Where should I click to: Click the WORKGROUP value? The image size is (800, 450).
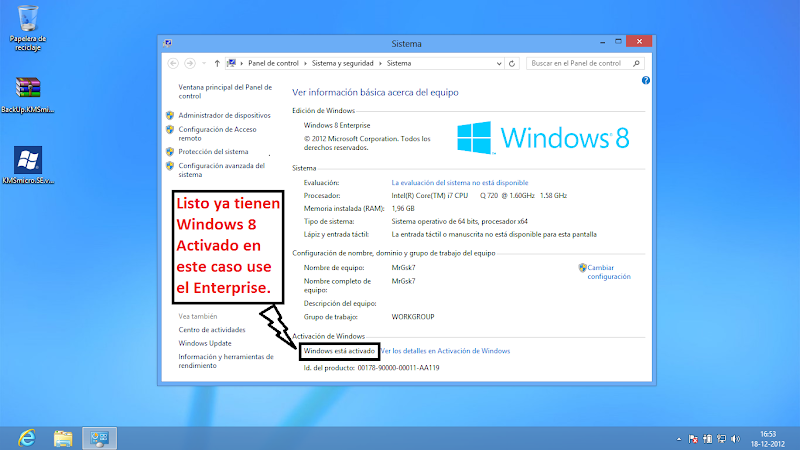click(x=413, y=317)
